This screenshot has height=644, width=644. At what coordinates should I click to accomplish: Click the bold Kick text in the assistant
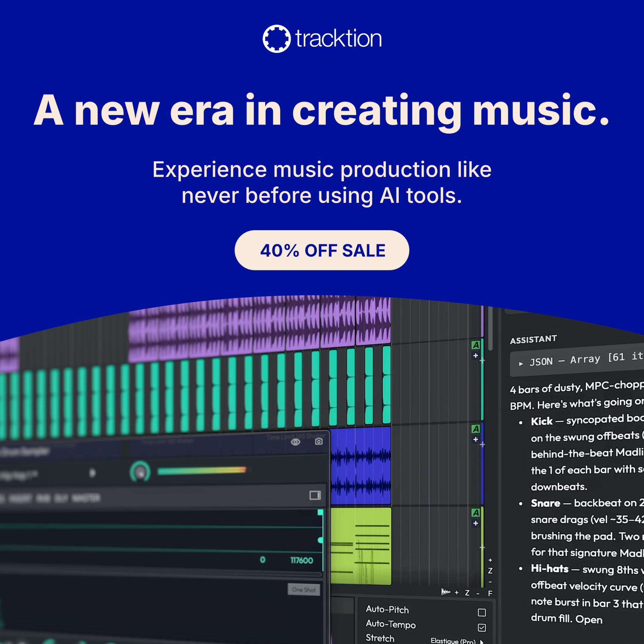[542, 421]
